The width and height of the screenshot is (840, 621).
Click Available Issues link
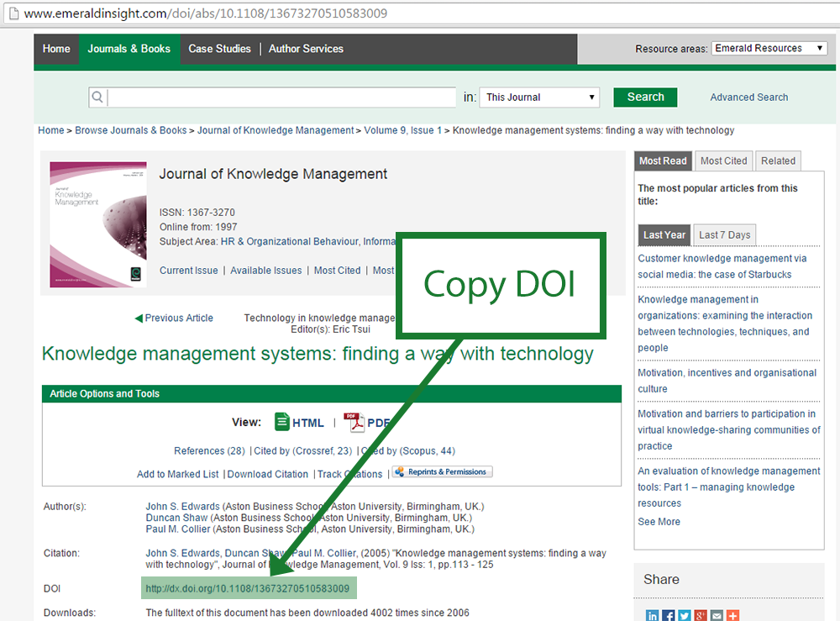[x=265, y=271]
